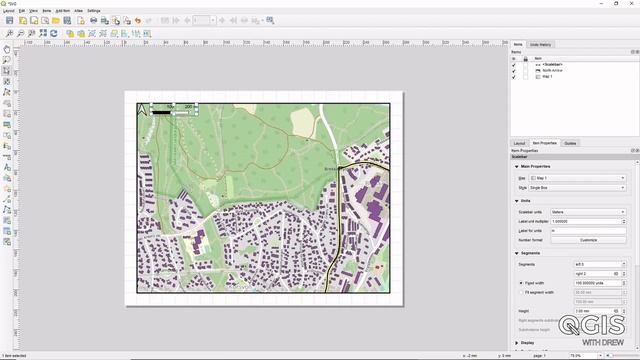Select the Add North Arrow tool
The image size is (640, 360).
tap(7, 167)
